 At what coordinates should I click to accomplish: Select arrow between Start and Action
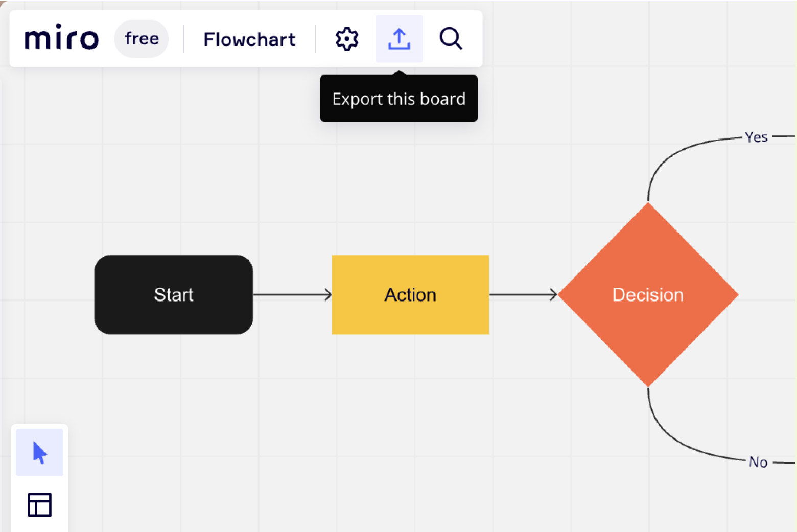[292, 294]
